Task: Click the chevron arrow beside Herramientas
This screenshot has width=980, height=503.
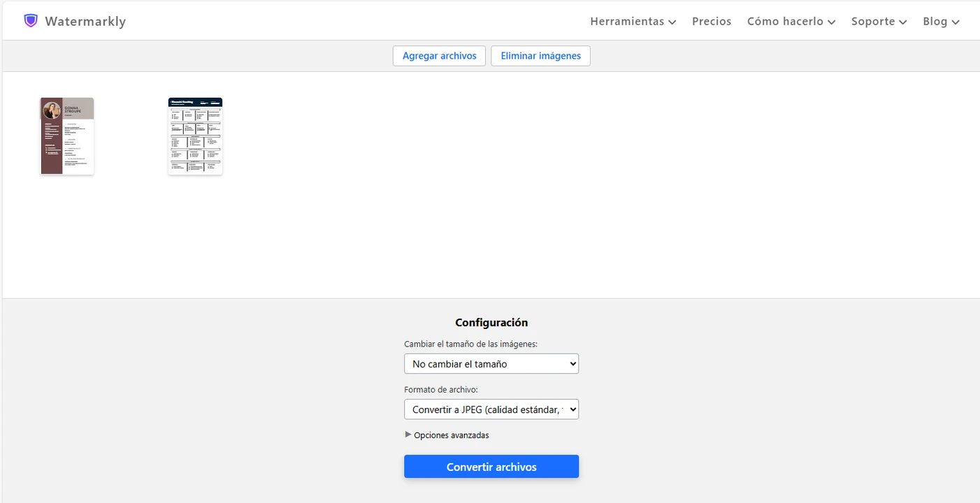Action: point(672,22)
